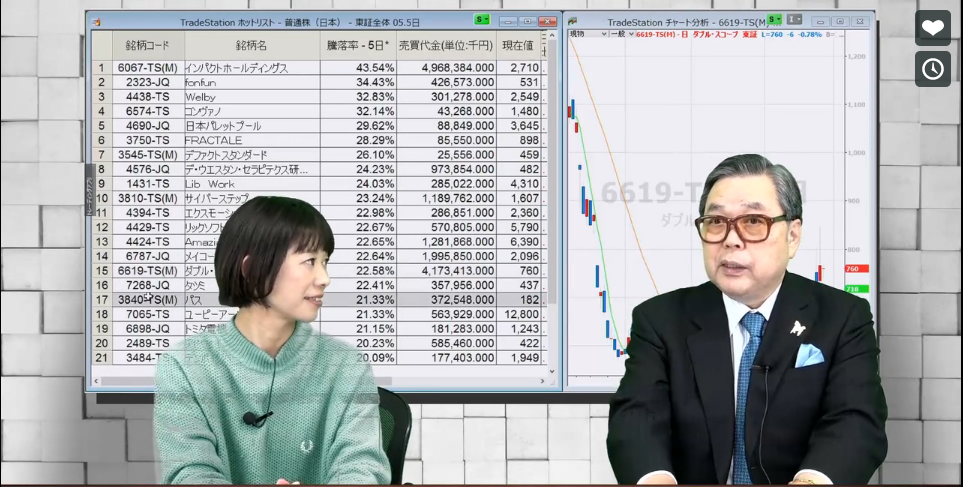Select code 6898-JQ
963x489 pixels.
147,329
